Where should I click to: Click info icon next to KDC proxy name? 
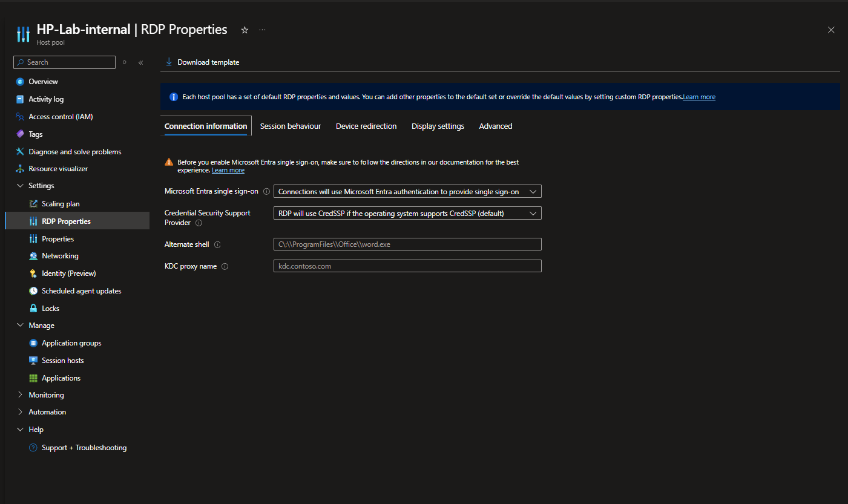pyautogui.click(x=225, y=266)
